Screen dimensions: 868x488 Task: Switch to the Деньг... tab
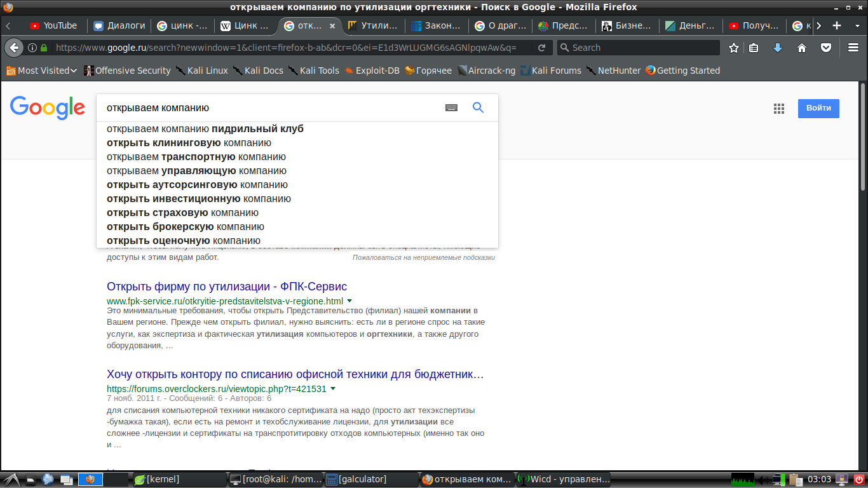coord(691,26)
